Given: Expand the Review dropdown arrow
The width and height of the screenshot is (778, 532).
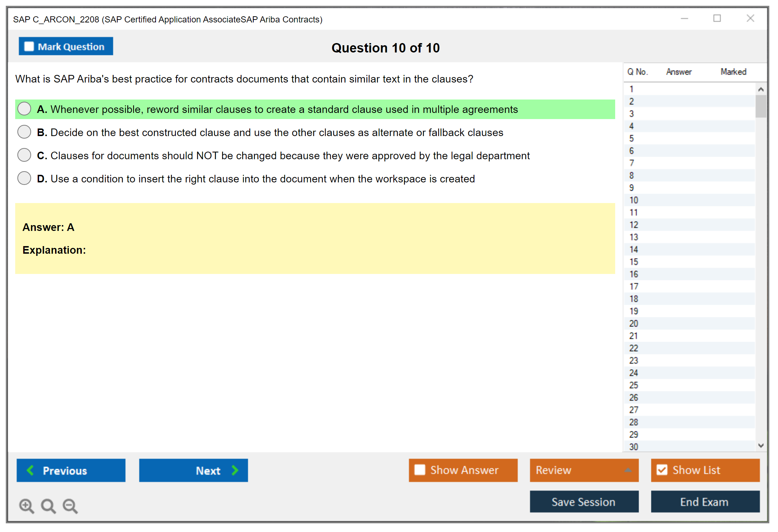Looking at the screenshot, I should (628, 470).
